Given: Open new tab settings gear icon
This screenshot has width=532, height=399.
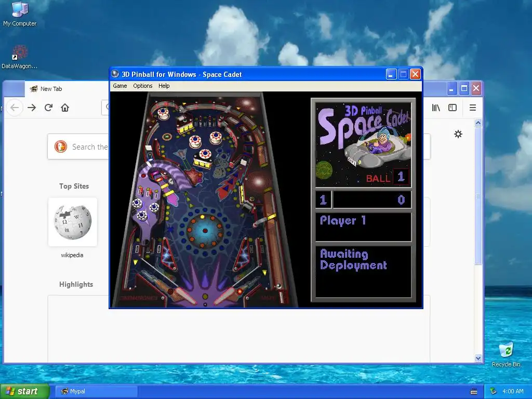Looking at the screenshot, I should 458,134.
